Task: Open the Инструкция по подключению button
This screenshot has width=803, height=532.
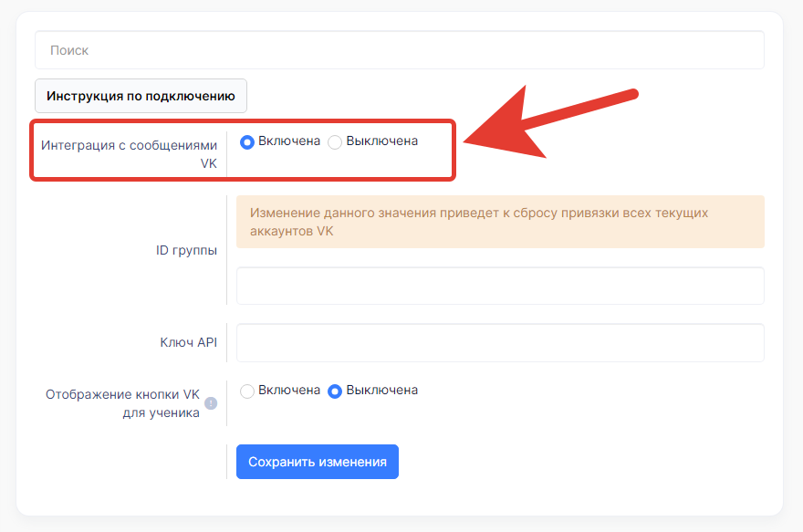Action: (x=141, y=96)
